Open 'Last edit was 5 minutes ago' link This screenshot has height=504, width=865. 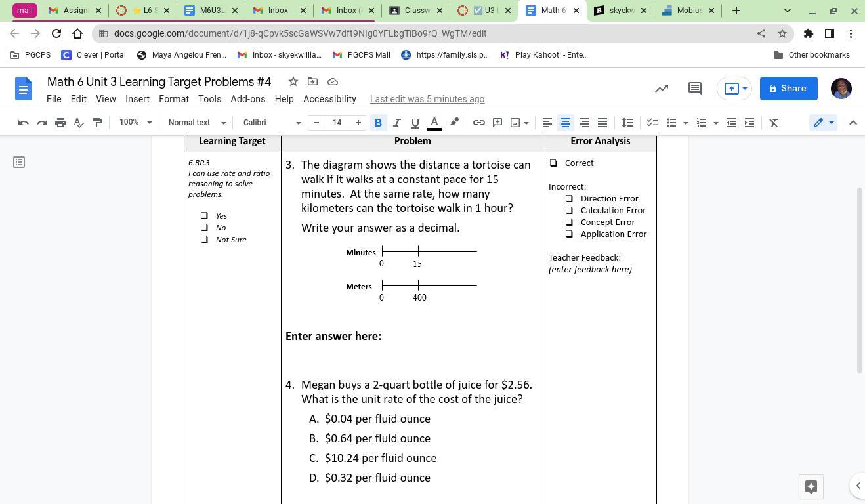427,99
